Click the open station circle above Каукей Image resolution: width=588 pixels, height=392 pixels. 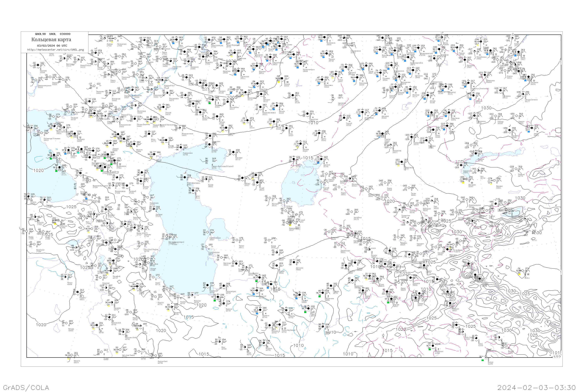tap(321, 182)
